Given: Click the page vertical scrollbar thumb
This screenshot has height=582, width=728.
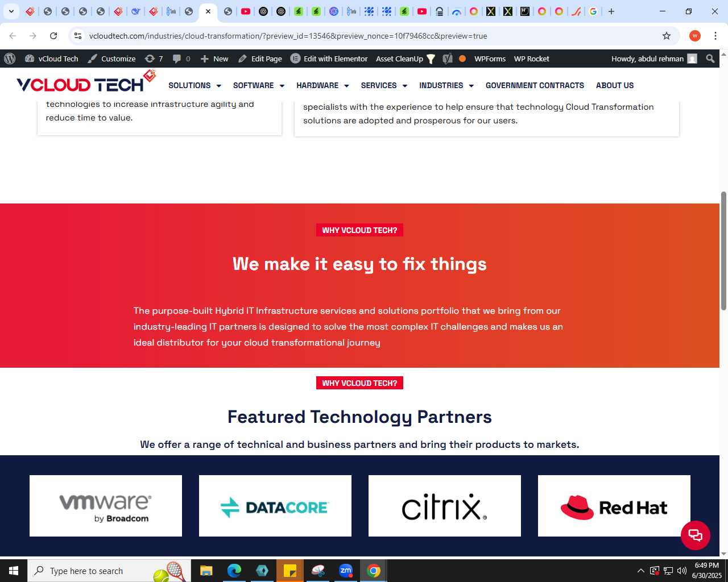Looking at the screenshot, I should 723,251.
